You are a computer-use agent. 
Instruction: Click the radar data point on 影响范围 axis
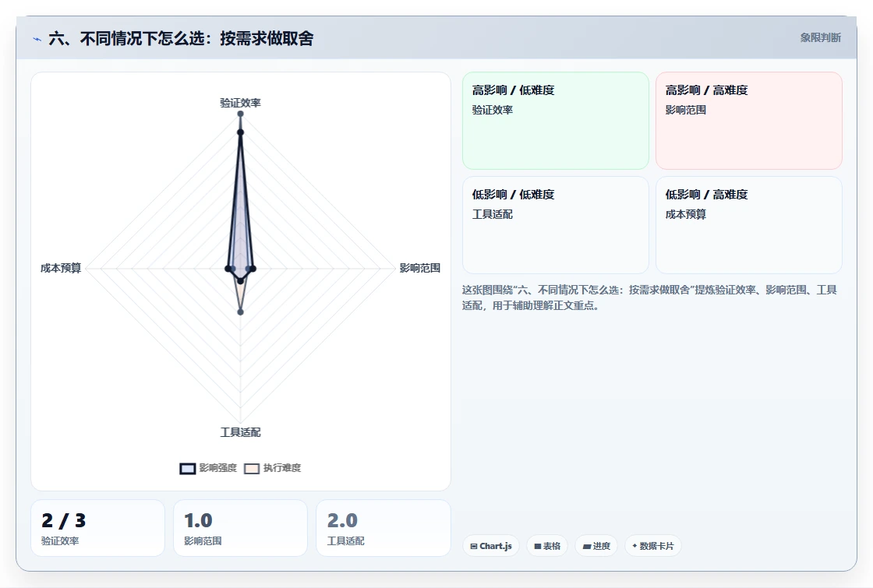[253, 269]
